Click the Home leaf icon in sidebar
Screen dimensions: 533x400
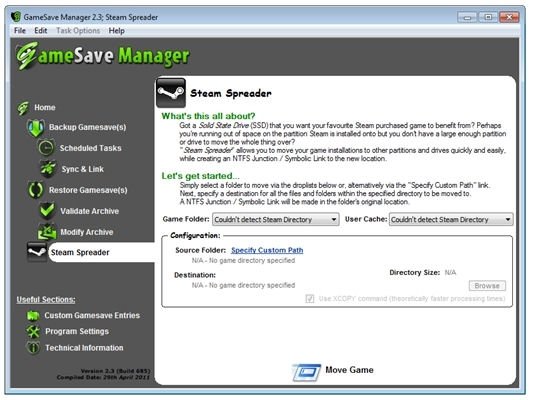tap(23, 108)
